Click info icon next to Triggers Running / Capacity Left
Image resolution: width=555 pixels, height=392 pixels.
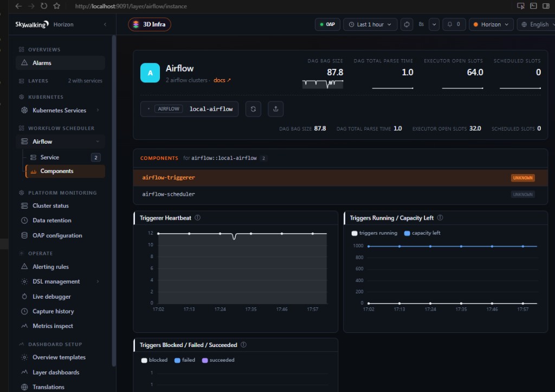coord(440,218)
